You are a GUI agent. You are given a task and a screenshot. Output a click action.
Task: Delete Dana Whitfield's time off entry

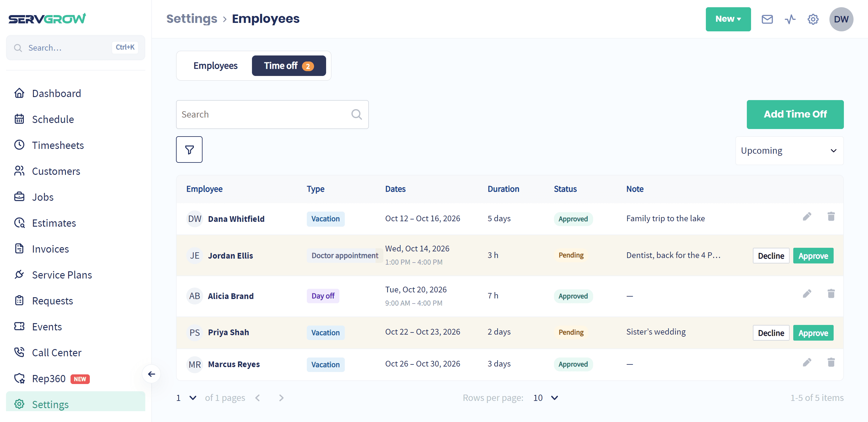click(831, 216)
